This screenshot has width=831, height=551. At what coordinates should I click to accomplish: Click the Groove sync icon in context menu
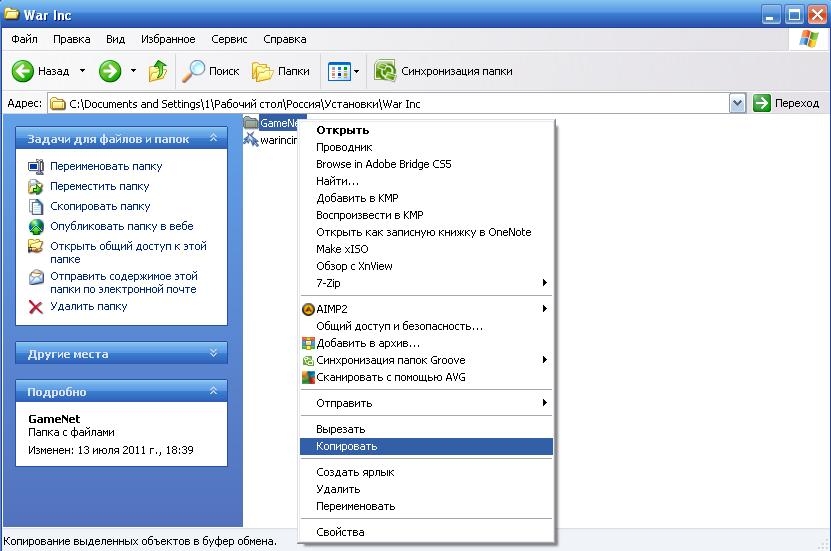pos(308,361)
